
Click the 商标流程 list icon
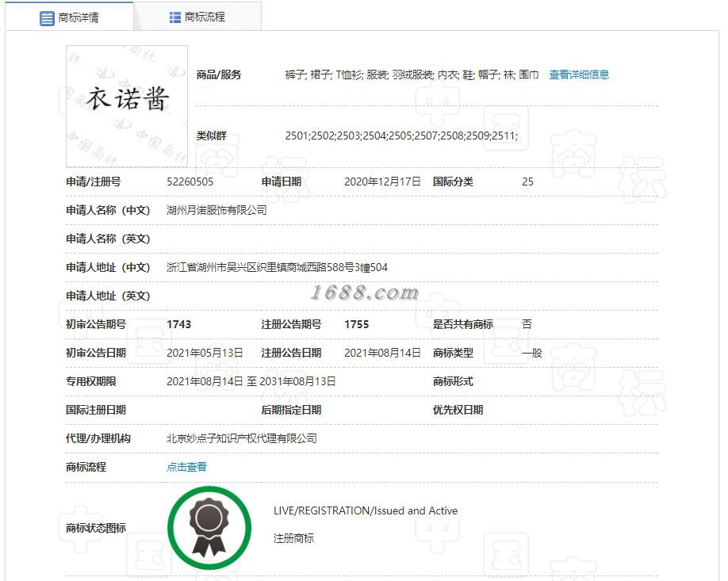[175, 17]
